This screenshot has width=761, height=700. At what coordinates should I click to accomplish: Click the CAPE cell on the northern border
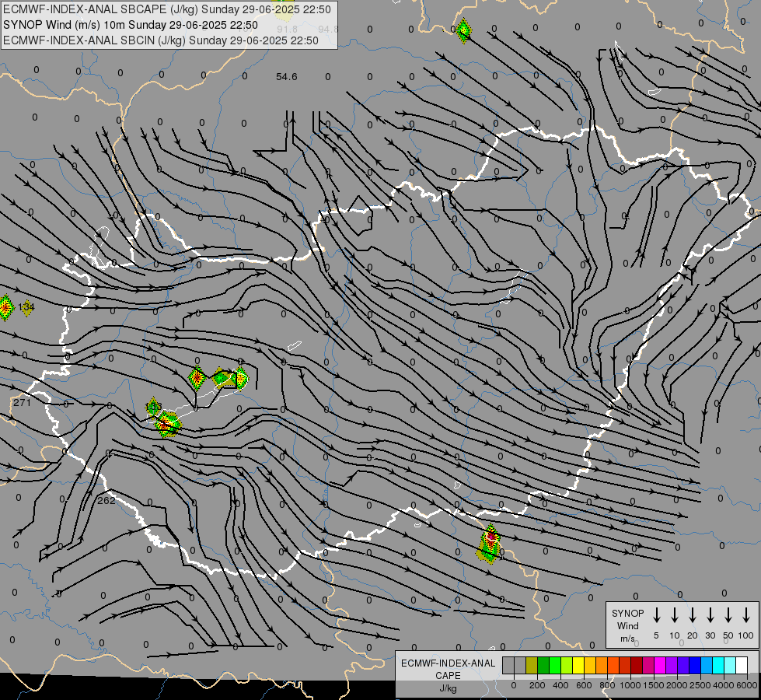[x=464, y=30]
